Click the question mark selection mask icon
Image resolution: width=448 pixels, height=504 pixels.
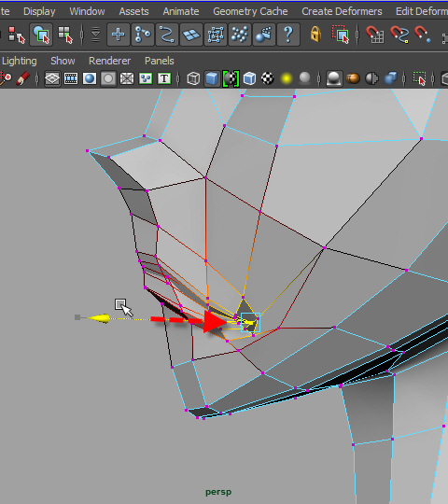coord(288,35)
